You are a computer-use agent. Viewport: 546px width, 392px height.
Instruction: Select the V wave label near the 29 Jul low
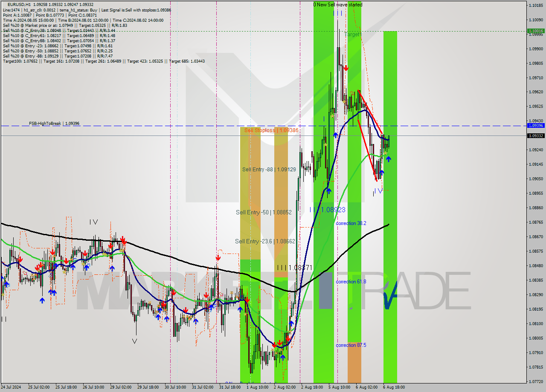tap(135, 341)
